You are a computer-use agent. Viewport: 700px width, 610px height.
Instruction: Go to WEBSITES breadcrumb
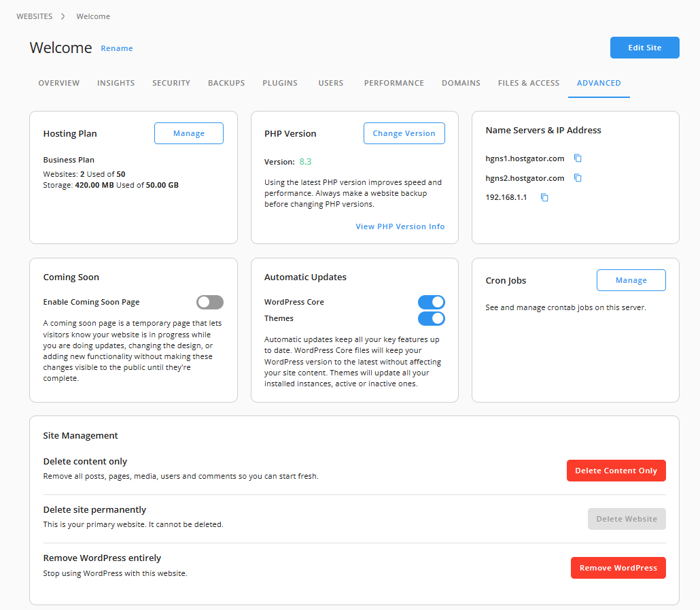[x=35, y=16]
